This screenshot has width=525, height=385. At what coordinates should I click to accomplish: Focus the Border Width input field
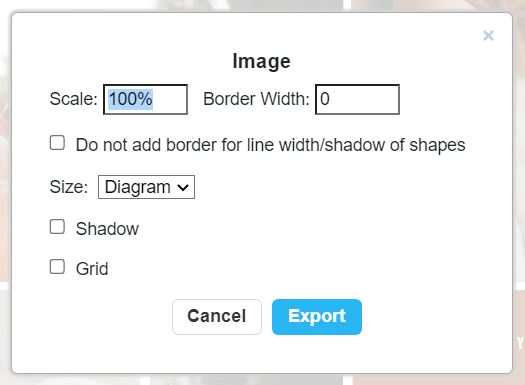357,99
